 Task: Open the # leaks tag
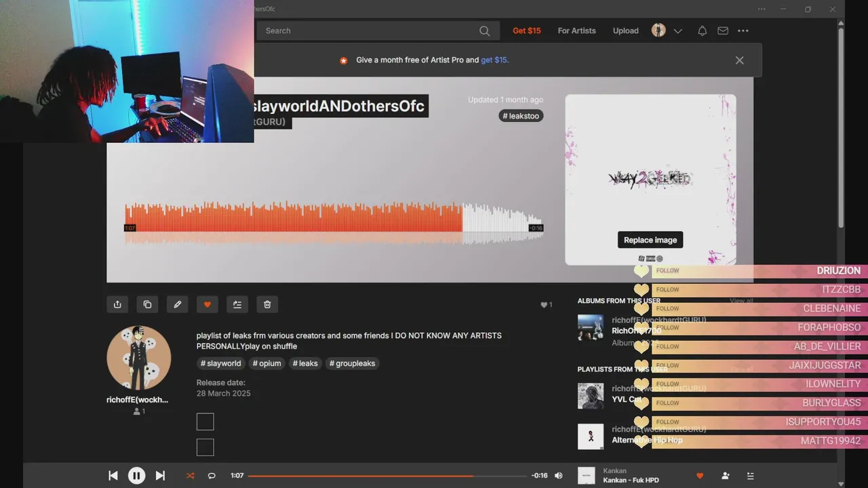point(305,363)
